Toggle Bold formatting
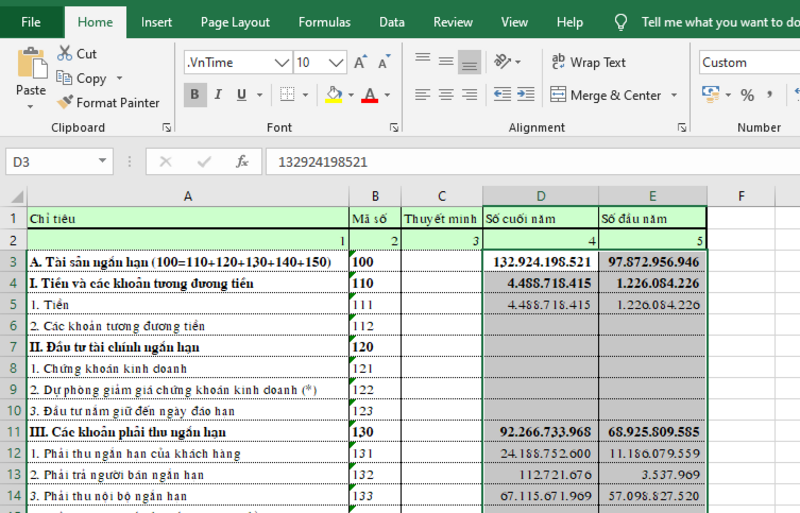This screenshot has width=800, height=513. click(194, 95)
